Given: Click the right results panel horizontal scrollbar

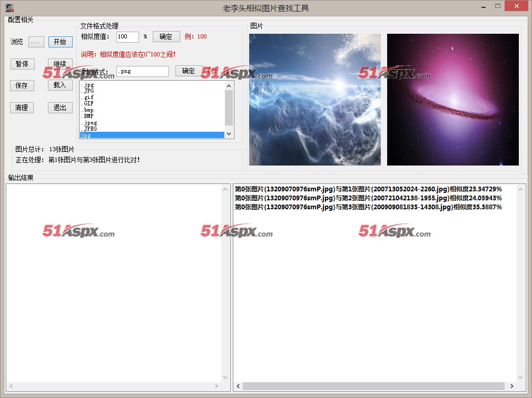Looking at the screenshot, I should click(374, 386).
